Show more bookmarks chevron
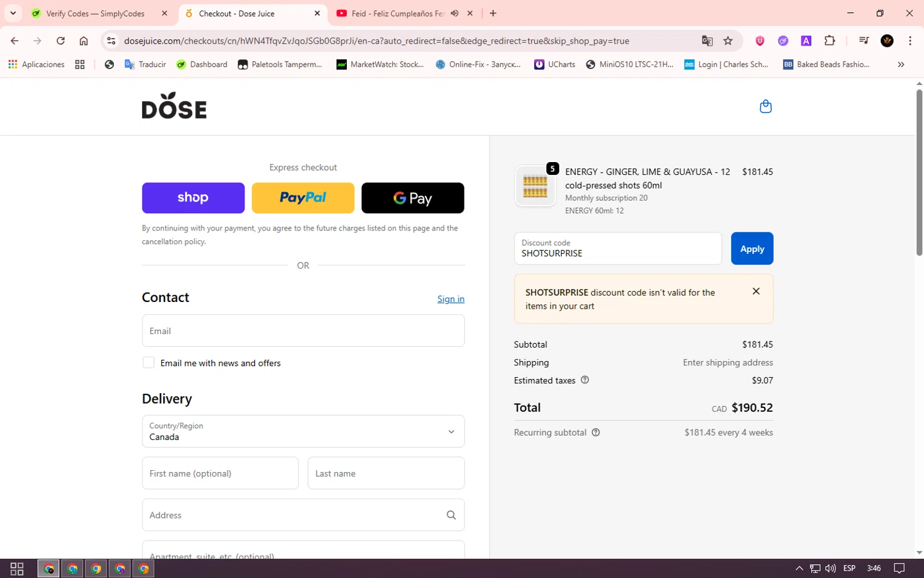Viewport: 924px width, 578px height. [901, 64]
